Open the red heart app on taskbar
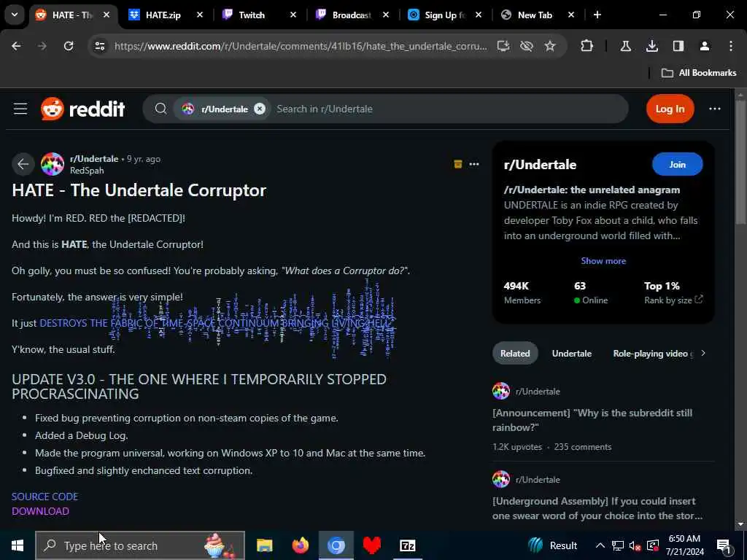Viewport: 747px width, 560px height. [371, 545]
